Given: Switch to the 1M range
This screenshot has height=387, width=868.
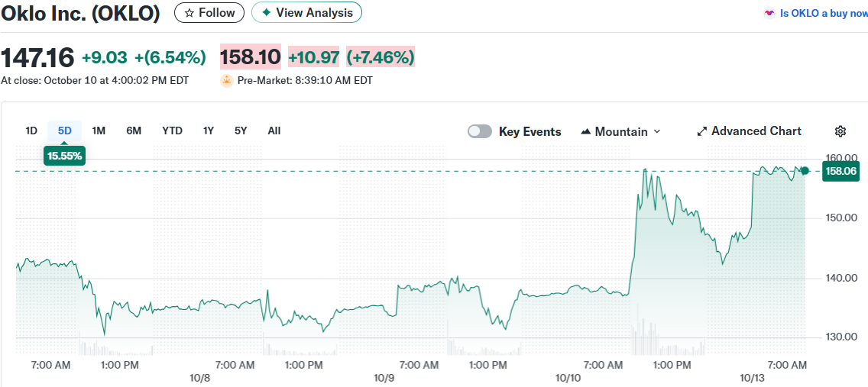Looking at the screenshot, I should 99,131.
